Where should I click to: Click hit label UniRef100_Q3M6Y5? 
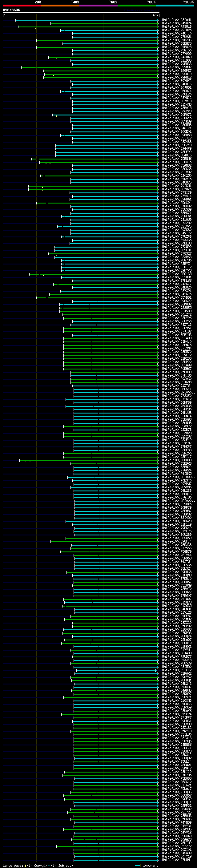click(176, 118)
